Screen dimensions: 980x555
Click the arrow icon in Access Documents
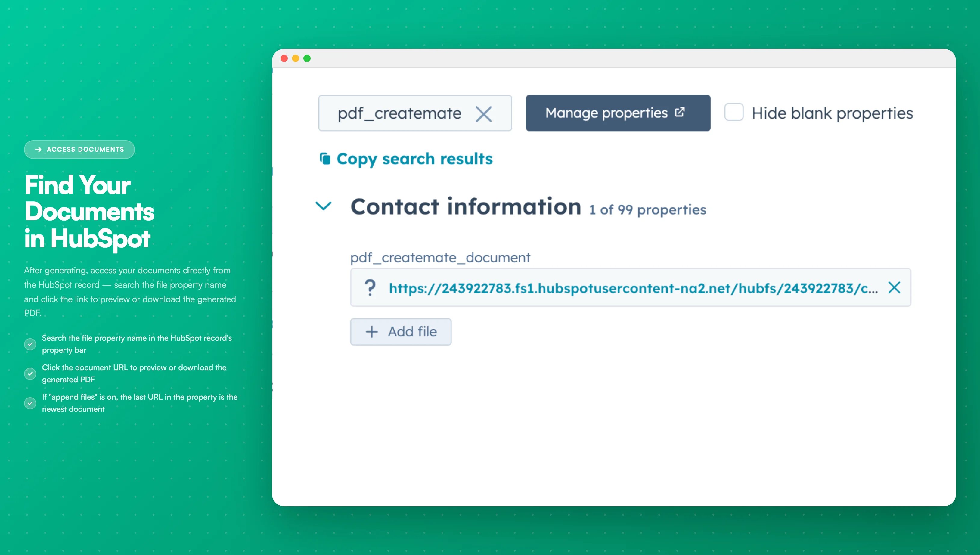tap(38, 149)
